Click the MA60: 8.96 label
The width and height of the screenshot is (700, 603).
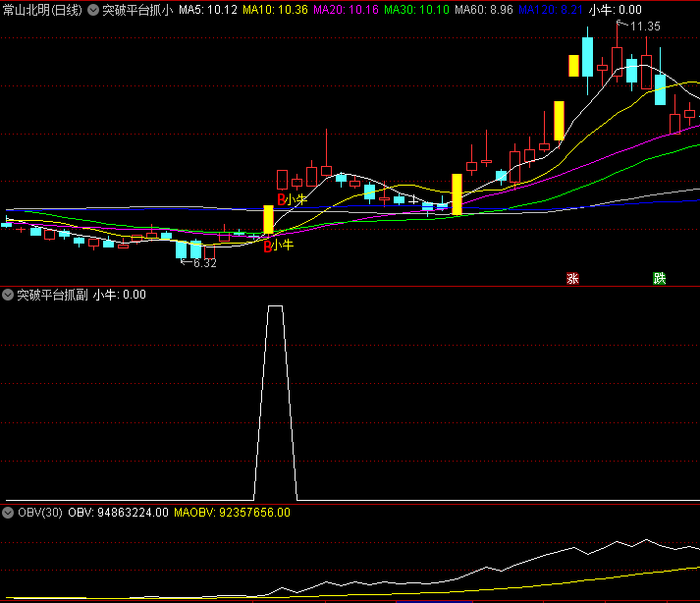[484, 10]
